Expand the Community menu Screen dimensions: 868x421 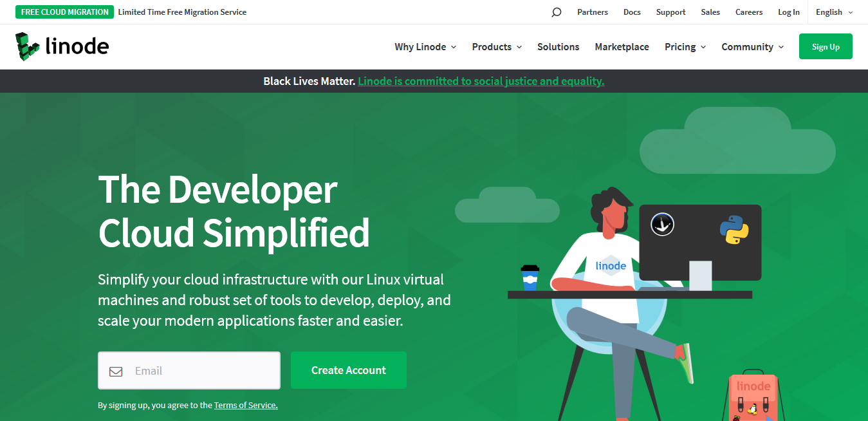click(x=753, y=47)
